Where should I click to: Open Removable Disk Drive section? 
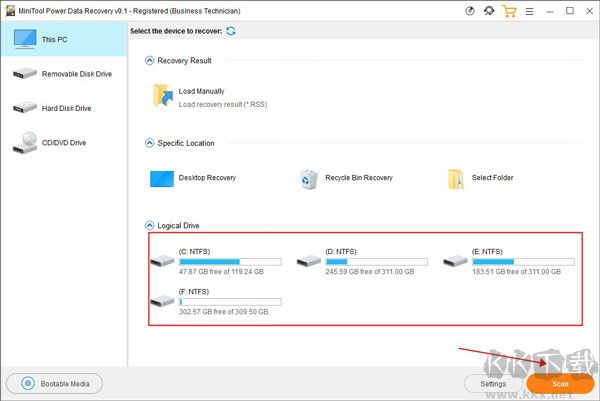click(x=64, y=74)
